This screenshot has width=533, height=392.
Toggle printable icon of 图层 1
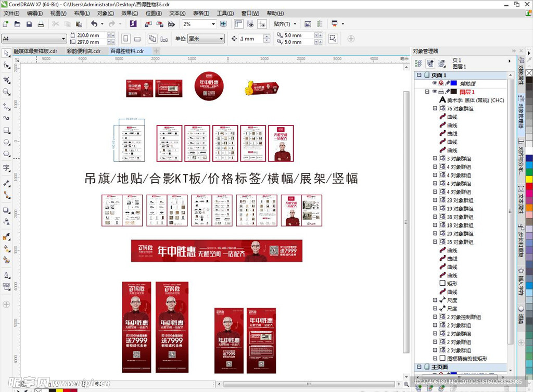pyautogui.click(x=441, y=92)
